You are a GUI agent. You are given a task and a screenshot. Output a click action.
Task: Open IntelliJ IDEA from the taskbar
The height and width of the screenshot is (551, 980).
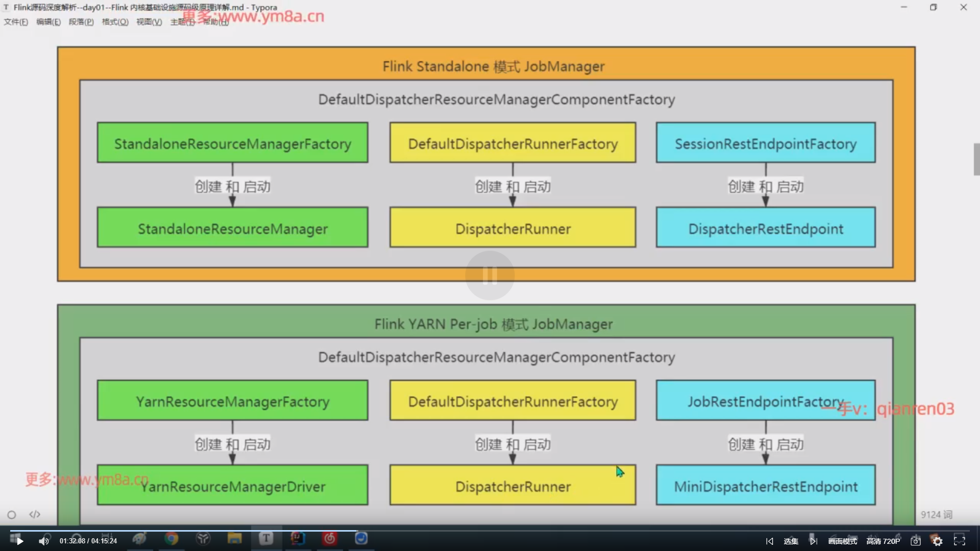click(x=298, y=539)
